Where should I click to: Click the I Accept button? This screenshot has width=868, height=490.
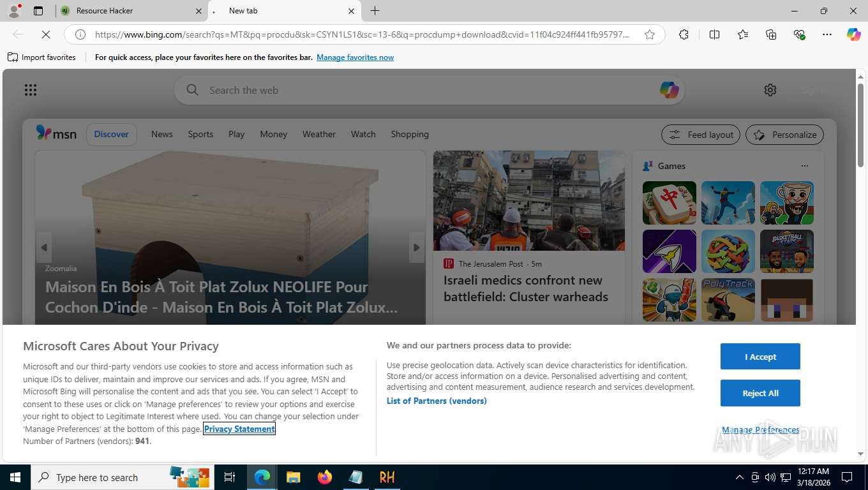point(760,357)
